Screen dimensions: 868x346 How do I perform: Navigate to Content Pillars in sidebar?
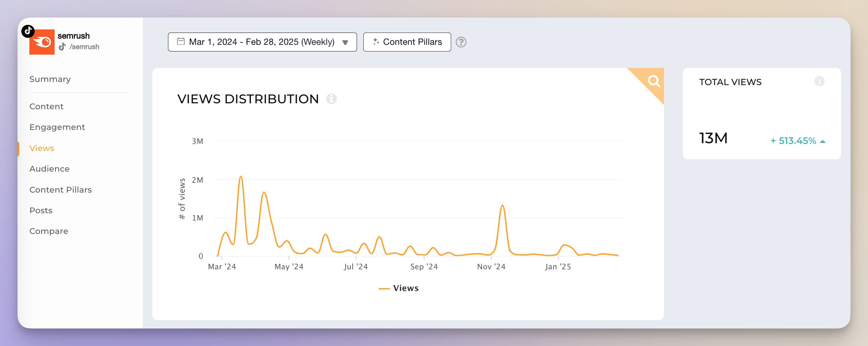coord(61,190)
